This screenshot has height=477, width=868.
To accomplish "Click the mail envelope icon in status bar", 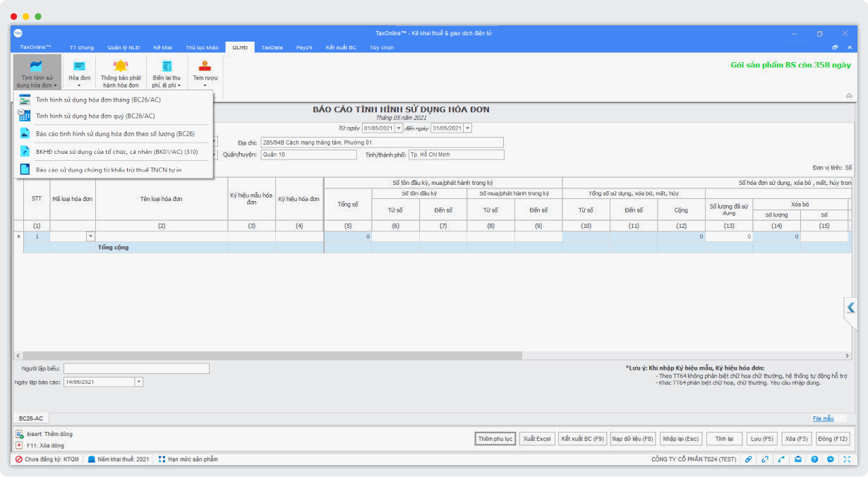I will coord(798,459).
